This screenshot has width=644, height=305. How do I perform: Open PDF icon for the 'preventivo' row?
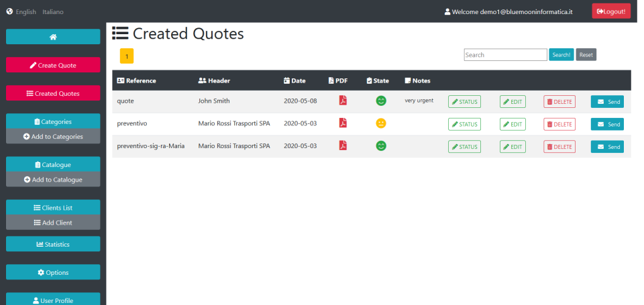(343, 123)
